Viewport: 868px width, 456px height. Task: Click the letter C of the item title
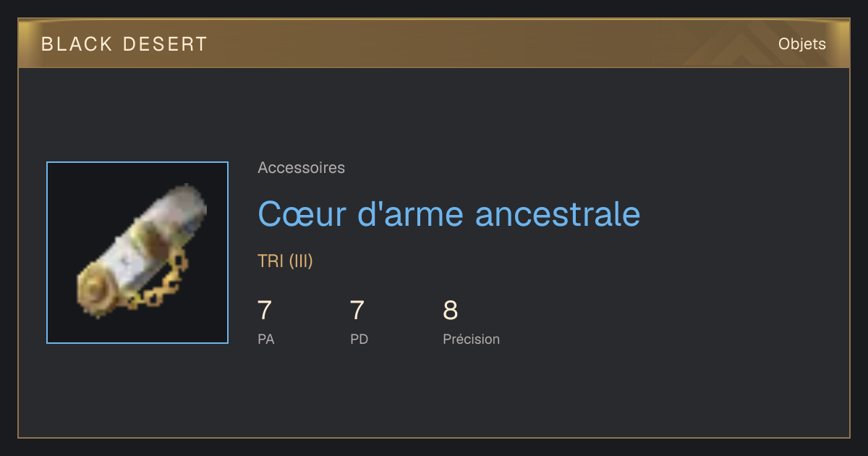click(270, 215)
